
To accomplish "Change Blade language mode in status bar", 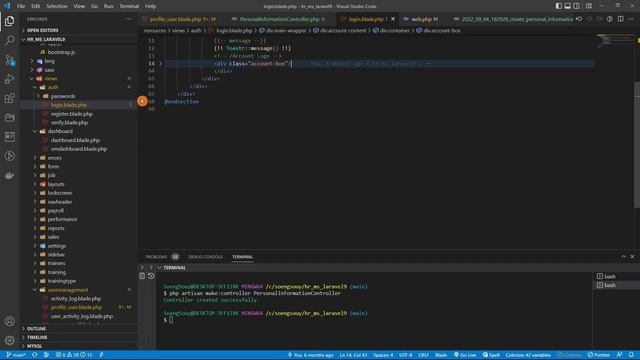I will point(441,355).
